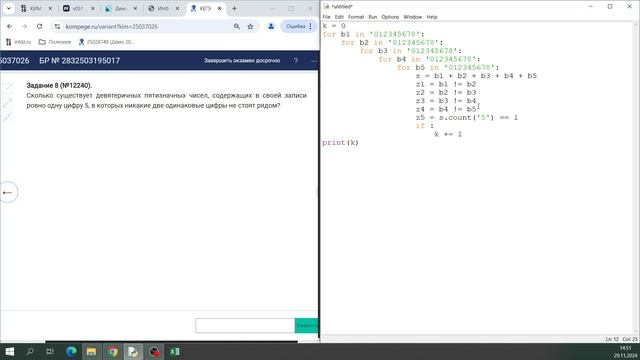Image resolution: width=640 pixels, height=360 pixels.
Task: Open the Edit menu in IDLE
Action: point(339,17)
